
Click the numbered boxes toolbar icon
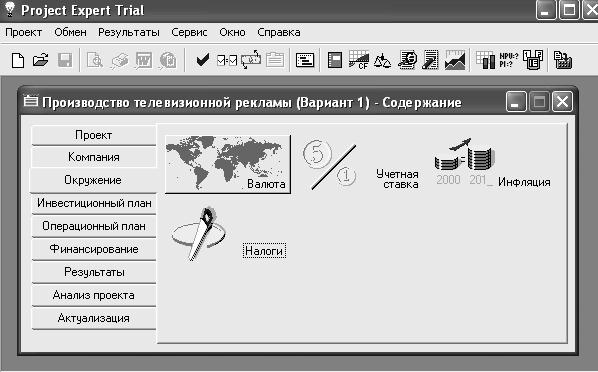(x=533, y=60)
